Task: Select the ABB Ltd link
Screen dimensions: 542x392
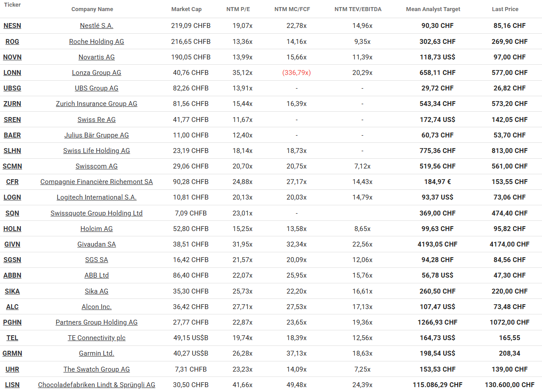Action: tap(96, 275)
